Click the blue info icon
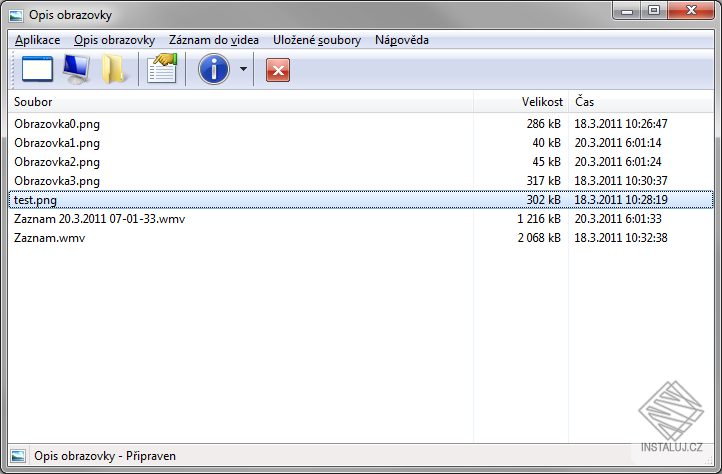 [x=214, y=69]
